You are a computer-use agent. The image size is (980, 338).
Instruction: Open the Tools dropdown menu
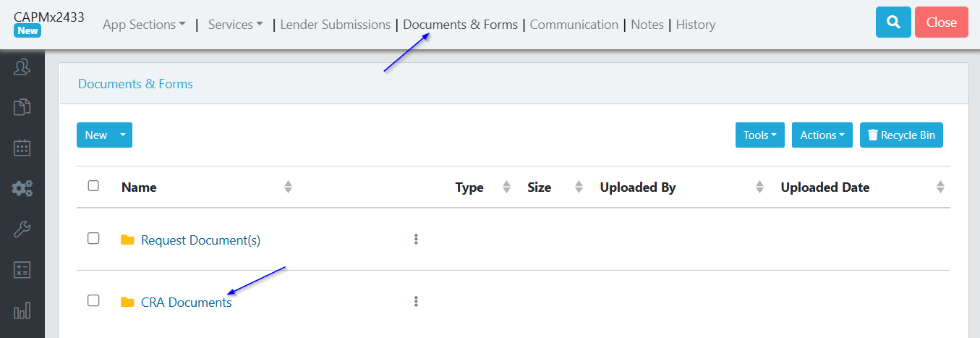click(x=759, y=135)
